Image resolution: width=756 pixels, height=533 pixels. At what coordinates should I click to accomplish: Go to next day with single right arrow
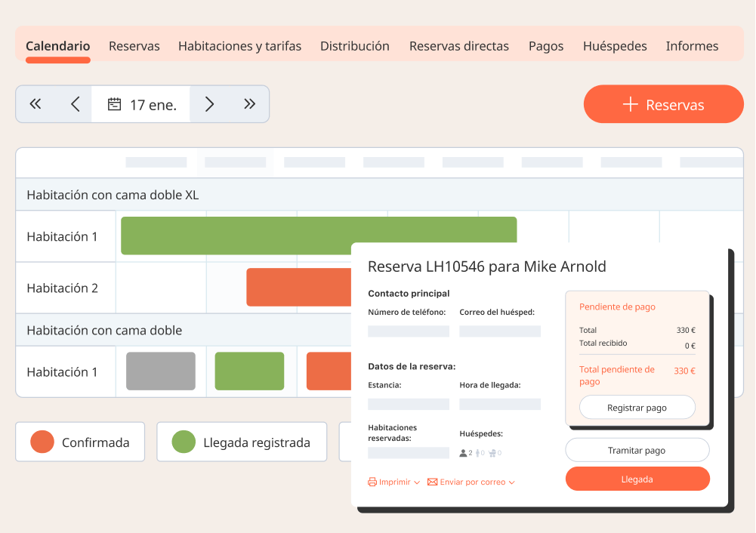tap(210, 104)
